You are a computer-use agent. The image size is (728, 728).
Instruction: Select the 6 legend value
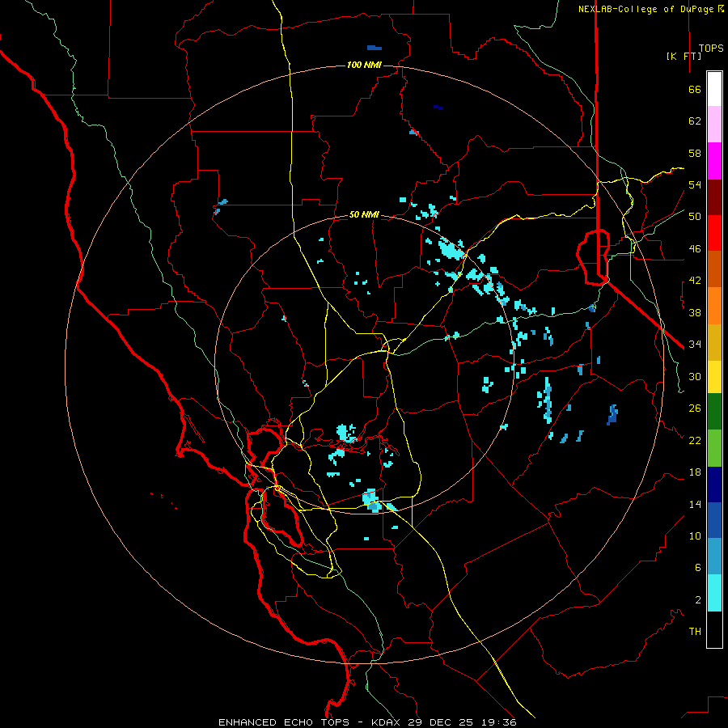point(698,568)
